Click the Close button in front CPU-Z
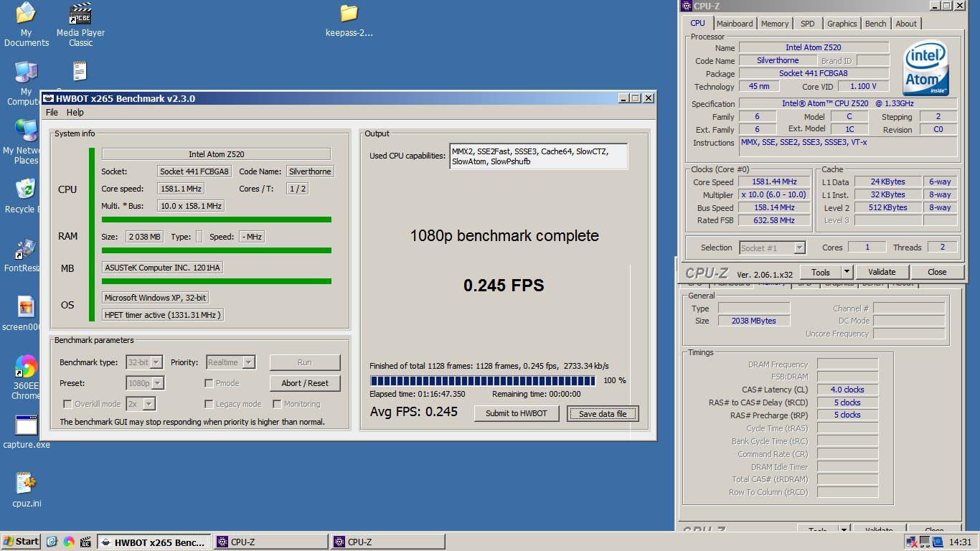 tap(937, 272)
